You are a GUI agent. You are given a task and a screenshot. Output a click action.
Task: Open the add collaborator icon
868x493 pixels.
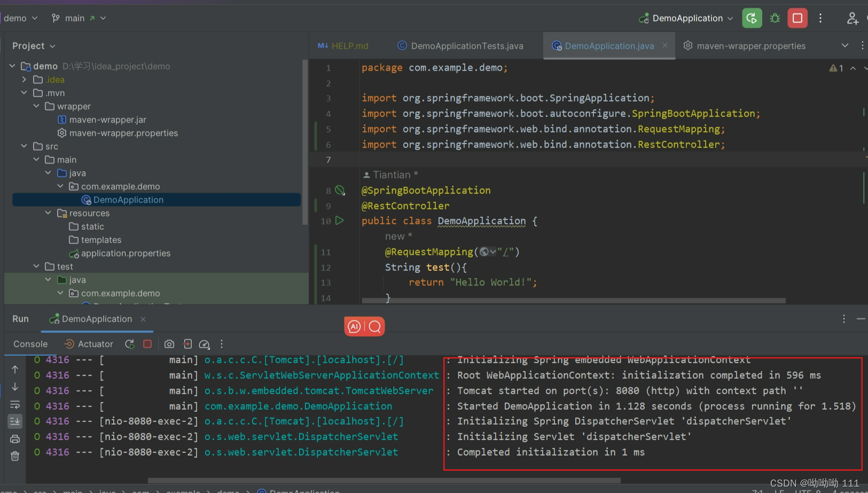pyautogui.click(x=853, y=18)
